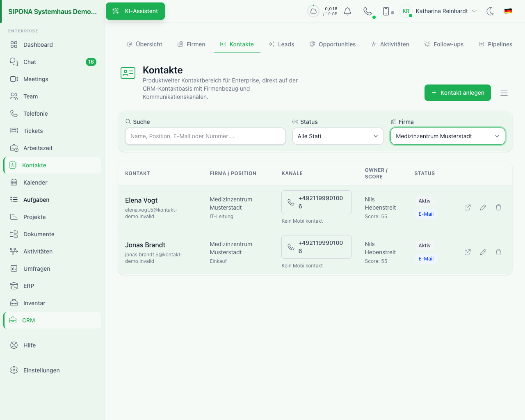The height and width of the screenshot is (420, 525).
Task: Open the hamburger menu beside Kontakt anlegen
Action: pyautogui.click(x=504, y=93)
